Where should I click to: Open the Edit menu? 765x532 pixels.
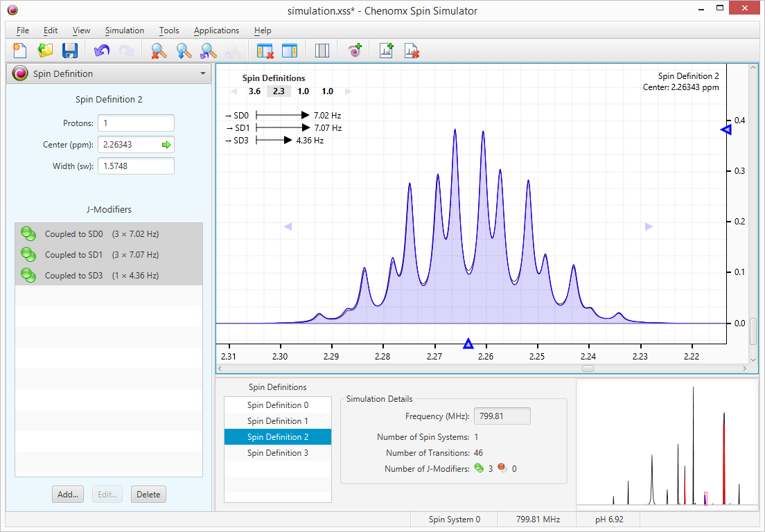point(51,30)
